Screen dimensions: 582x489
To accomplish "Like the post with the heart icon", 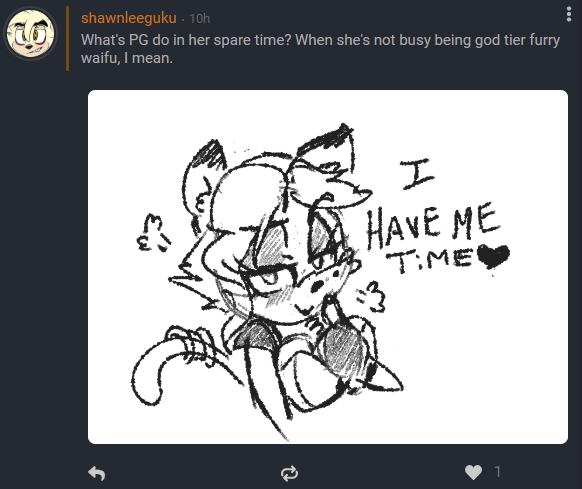I will 473,472.
